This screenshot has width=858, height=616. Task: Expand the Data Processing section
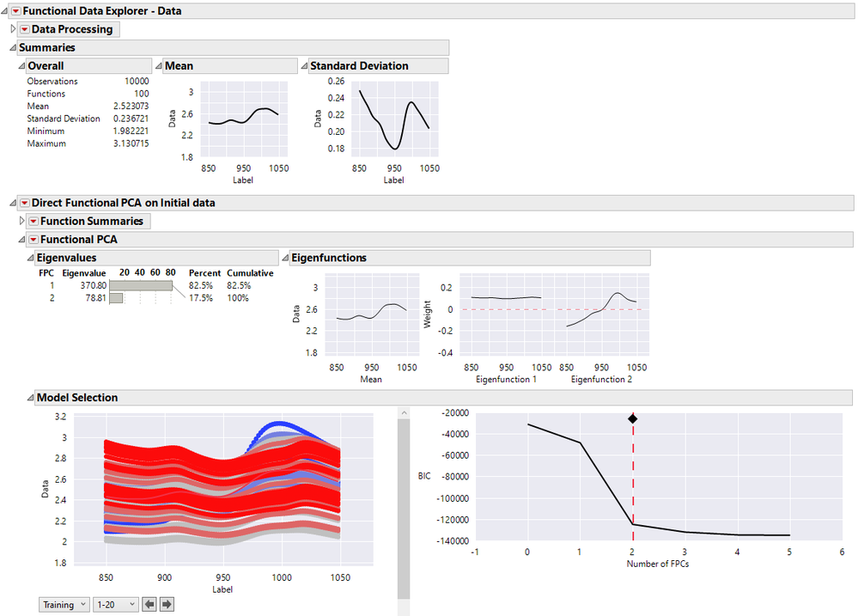(x=13, y=29)
